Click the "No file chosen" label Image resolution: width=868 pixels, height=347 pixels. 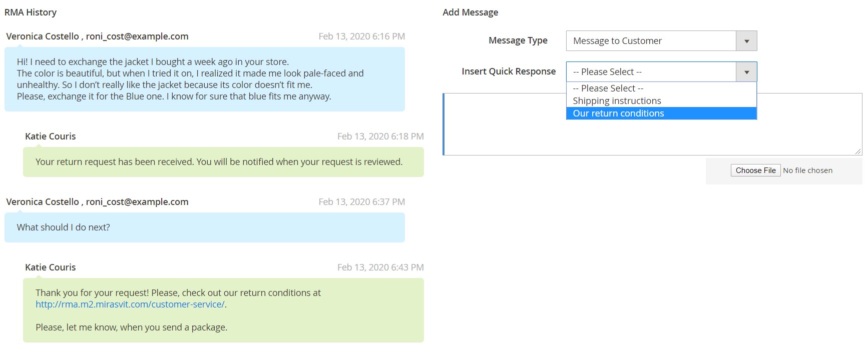click(807, 170)
